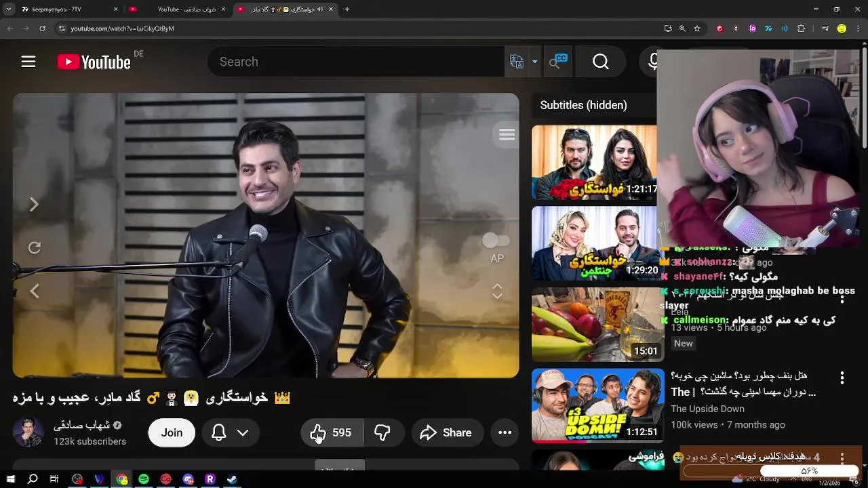
Task: Open the translate language dropdown arrow
Action: (x=534, y=62)
